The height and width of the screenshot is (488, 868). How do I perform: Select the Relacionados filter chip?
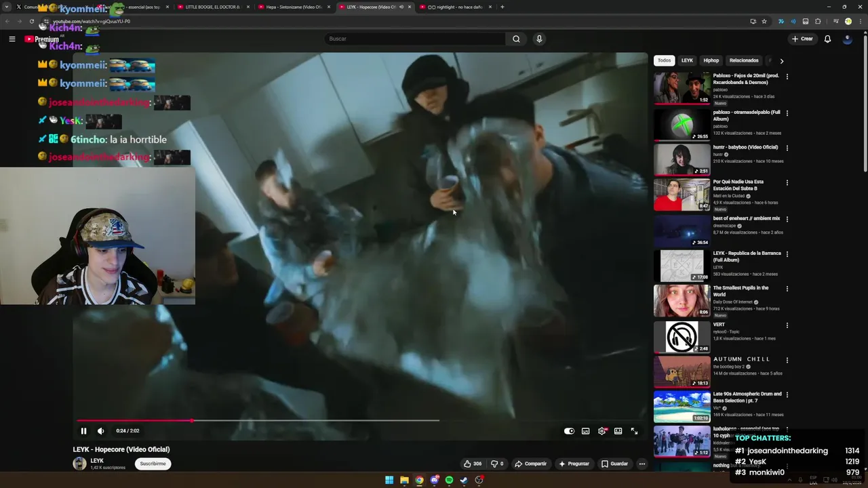click(744, 60)
